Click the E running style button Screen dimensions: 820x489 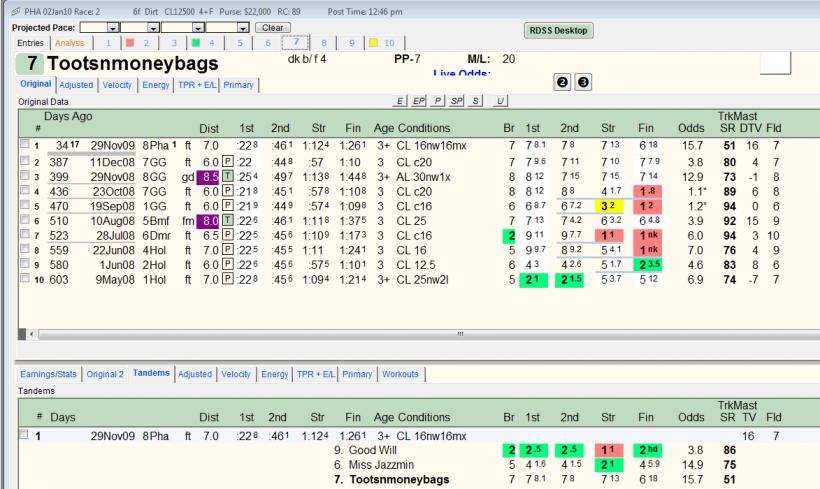[400, 101]
